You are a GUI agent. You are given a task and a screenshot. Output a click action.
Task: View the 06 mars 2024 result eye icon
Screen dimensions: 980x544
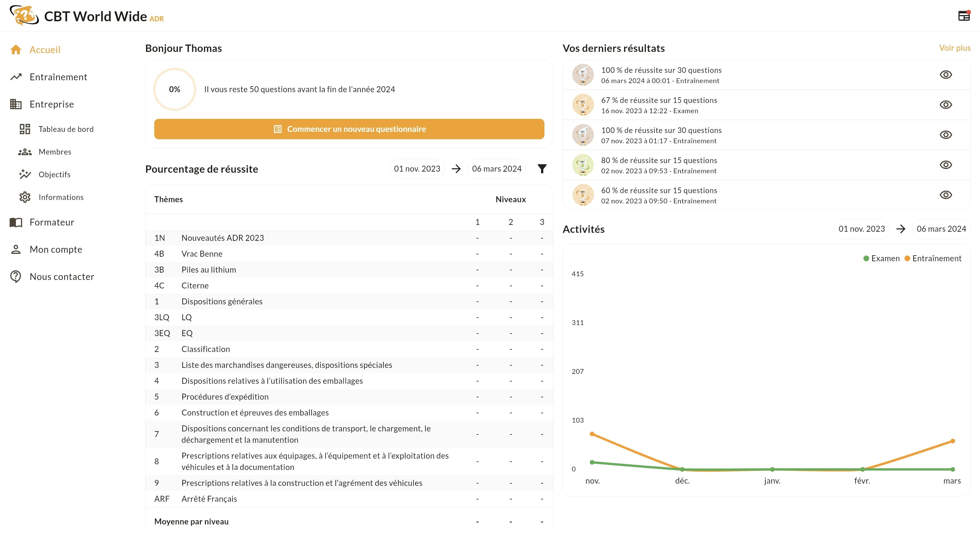(x=946, y=75)
